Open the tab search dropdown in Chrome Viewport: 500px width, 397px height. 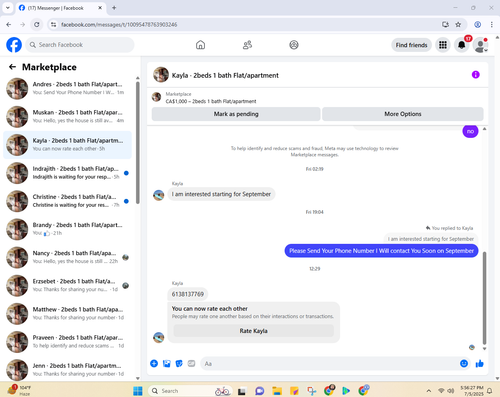[7, 8]
